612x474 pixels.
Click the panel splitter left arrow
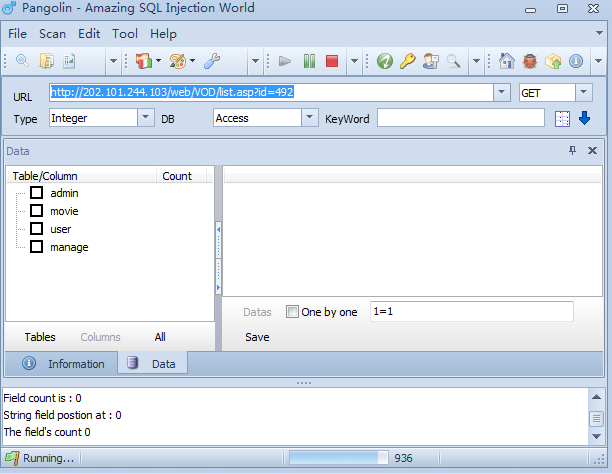(219, 230)
